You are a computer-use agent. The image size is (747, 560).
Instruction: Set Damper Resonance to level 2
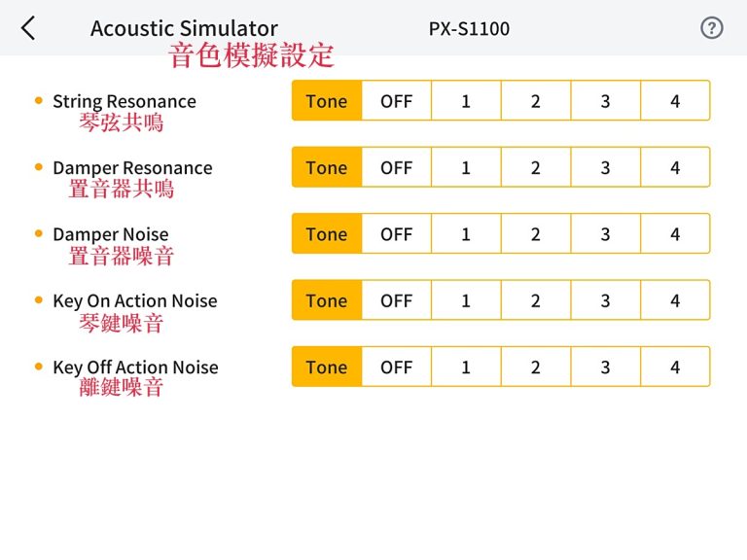pyautogui.click(x=535, y=167)
